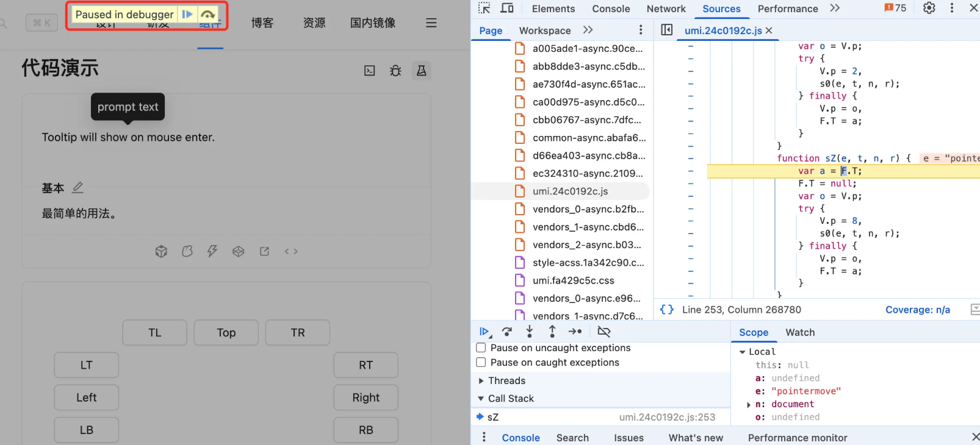This screenshot has height=445, width=980.
Task: Open demo in StackBlitz lightning icon
Action: [x=212, y=251]
